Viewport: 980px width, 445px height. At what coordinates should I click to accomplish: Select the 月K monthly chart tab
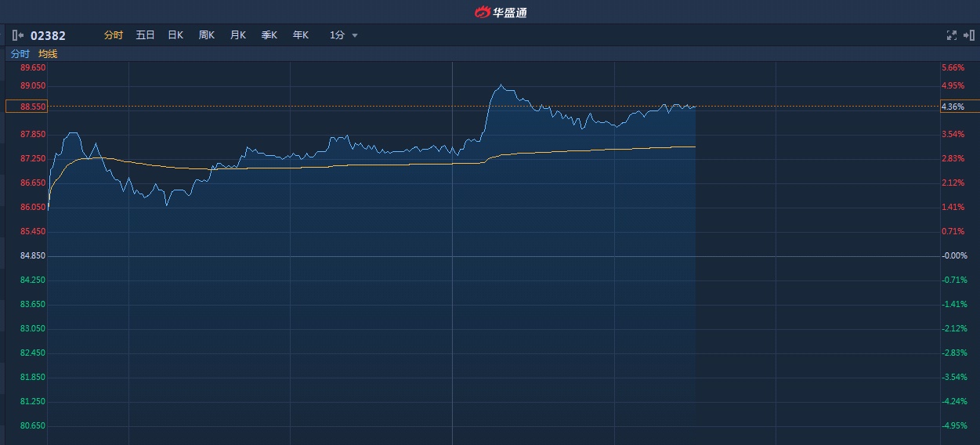click(x=237, y=35)
